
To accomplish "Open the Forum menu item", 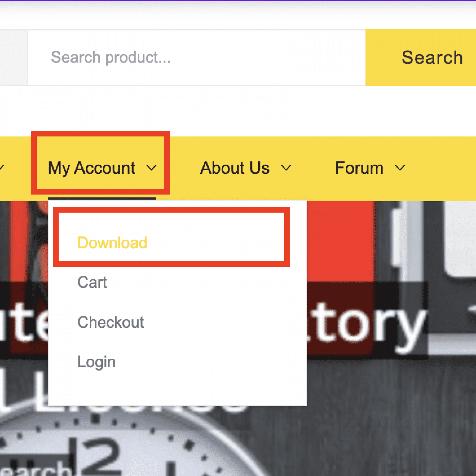I will coord(359,168).
